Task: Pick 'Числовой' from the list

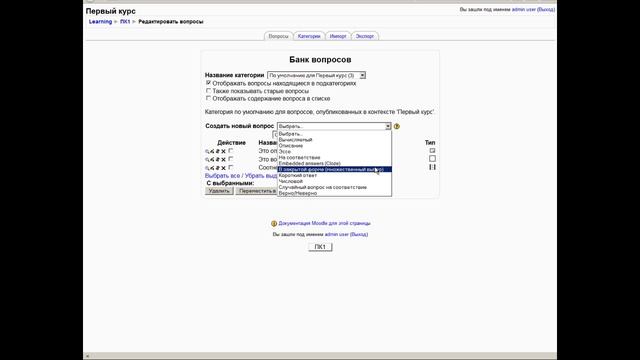Action: pos(334,181)
